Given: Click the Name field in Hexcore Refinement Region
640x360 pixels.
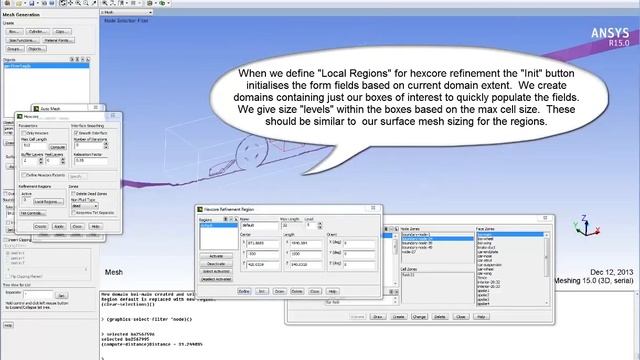Looking at the screenshot, I should (259, 225).
